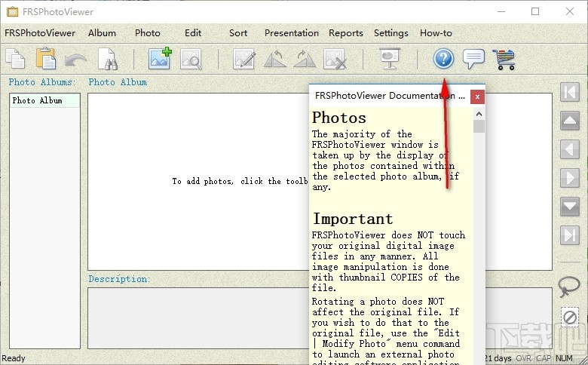
Task: Maximize the FRSPhotoViewer window
Action: pos(535,11)
